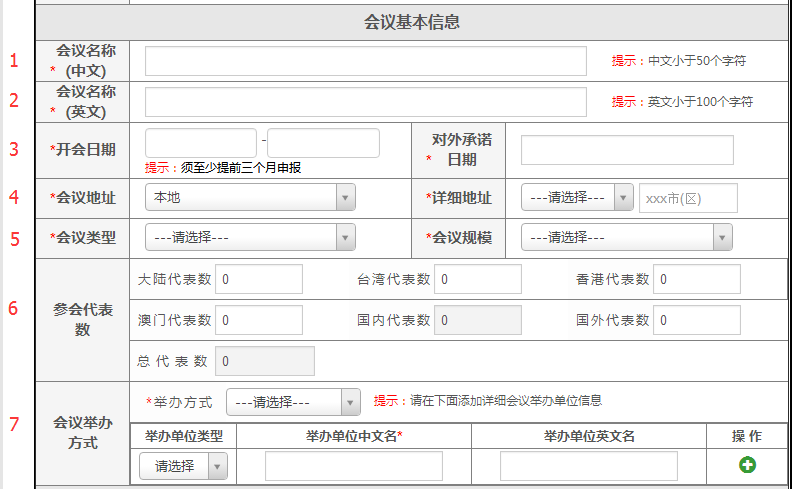Click the xxx市(区) address input
Screen dimensions: 801x489
coord(688,198)
